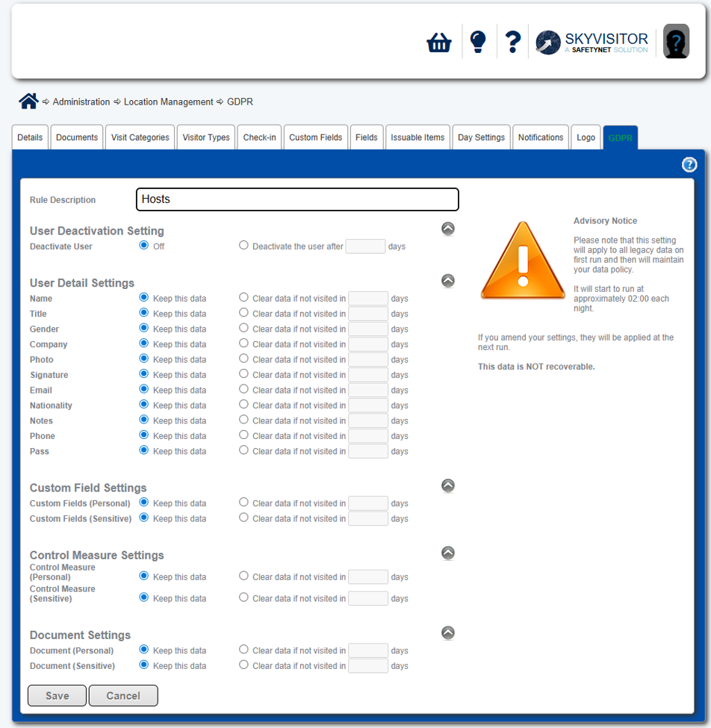Collapse the Document Settings section

pyautogui.click(x=448, y=633)
